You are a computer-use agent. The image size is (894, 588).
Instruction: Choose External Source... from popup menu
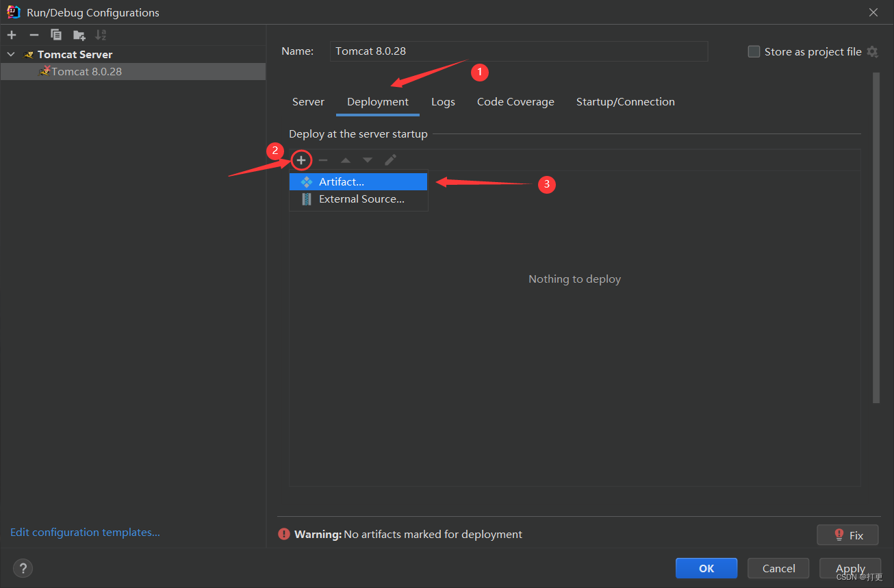[x=358, y=199]
